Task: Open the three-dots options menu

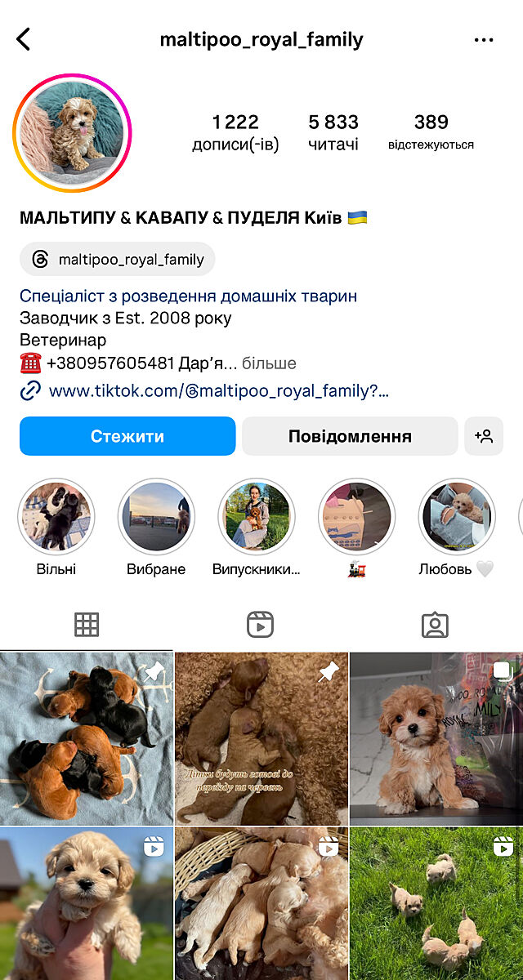Action: pyautogui.click(x=484, y=40)
